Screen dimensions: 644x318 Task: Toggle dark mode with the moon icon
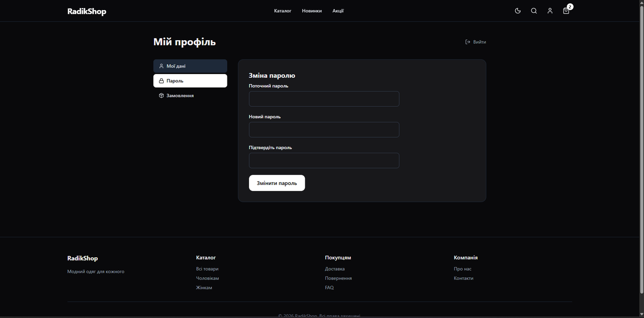[x=518, y=11]
